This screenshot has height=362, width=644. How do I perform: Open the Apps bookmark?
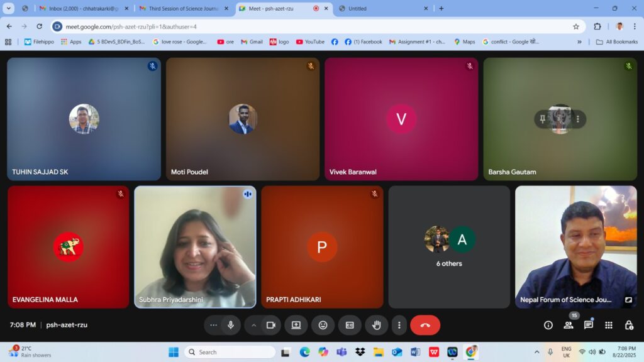(71, 42)
